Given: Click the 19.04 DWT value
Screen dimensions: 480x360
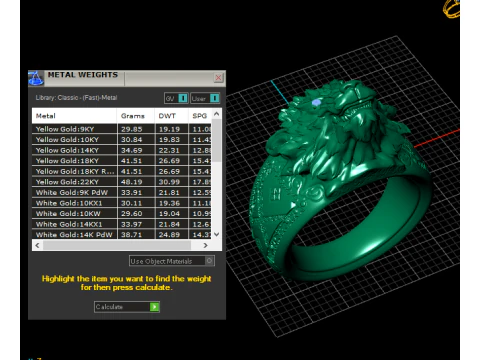Looking at the screenshot, I should (169, 214).
